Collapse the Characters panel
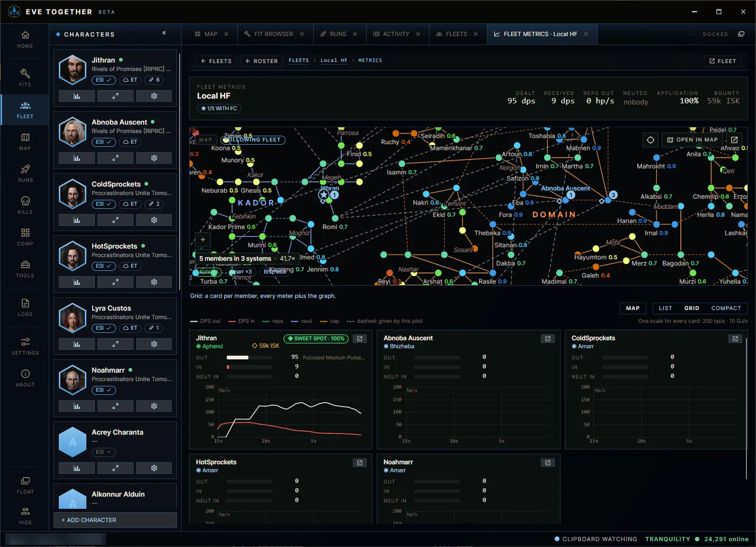Image resolution: width=756 pixels, height=547 pixels. point(164,33)
